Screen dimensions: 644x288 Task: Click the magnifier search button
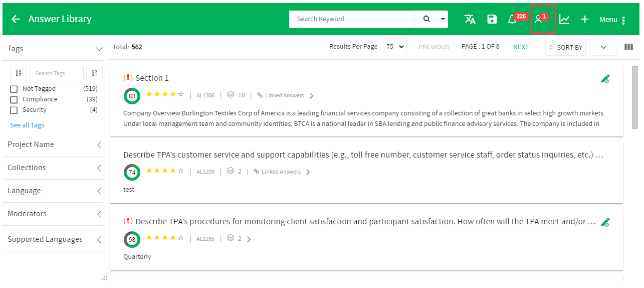426,19
